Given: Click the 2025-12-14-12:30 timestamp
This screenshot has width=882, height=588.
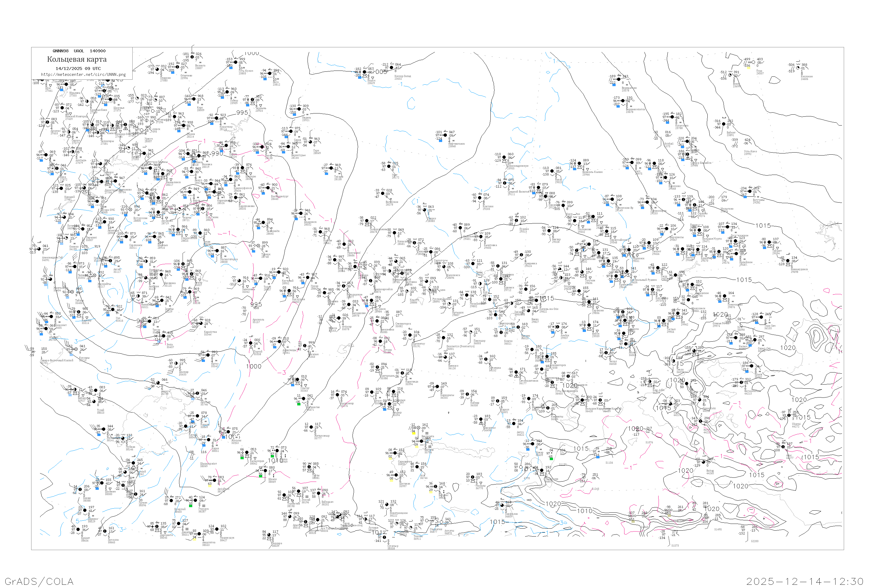Looking at the screenshot, I should point(805,581).
